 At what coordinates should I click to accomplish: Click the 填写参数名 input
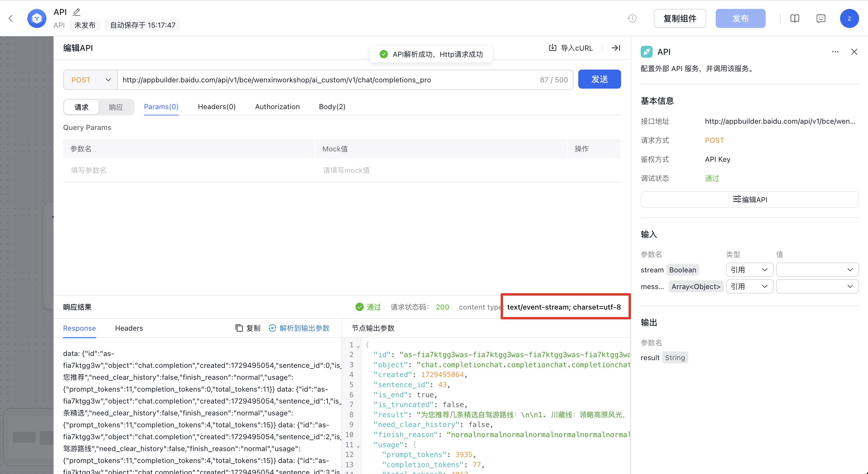[x=189, y=170]
